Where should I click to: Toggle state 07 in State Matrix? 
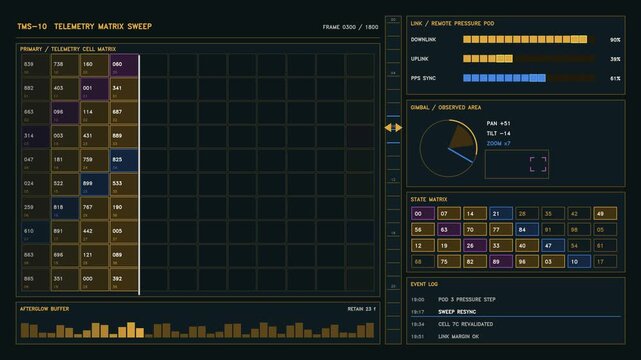click(x=449, y=213)
